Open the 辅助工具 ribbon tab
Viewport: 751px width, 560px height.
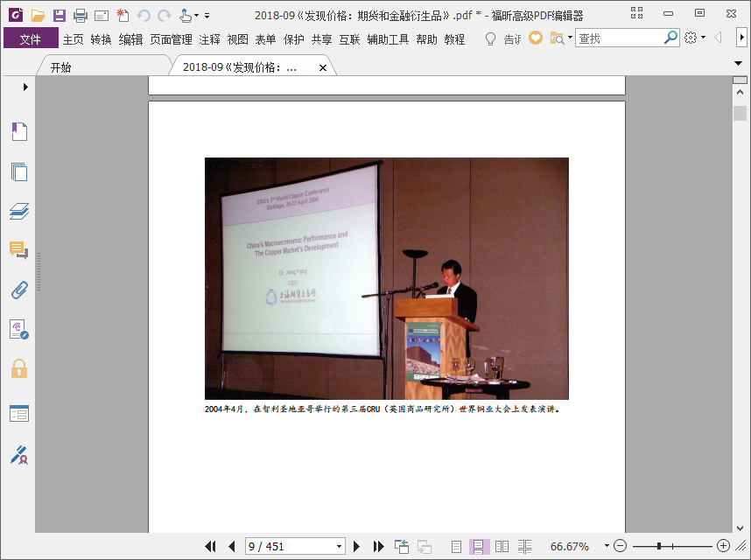(388, 39)
